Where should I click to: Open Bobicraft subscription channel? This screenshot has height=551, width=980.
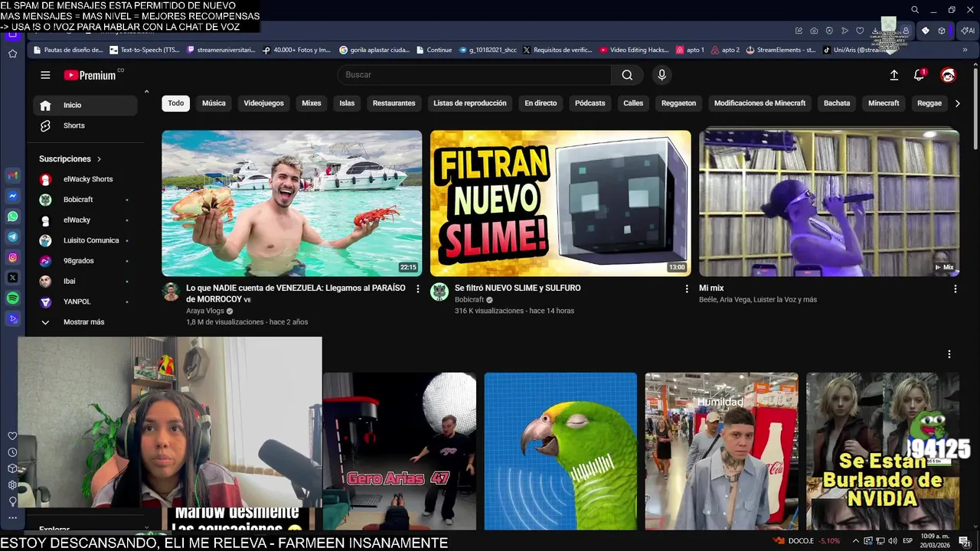85,200
